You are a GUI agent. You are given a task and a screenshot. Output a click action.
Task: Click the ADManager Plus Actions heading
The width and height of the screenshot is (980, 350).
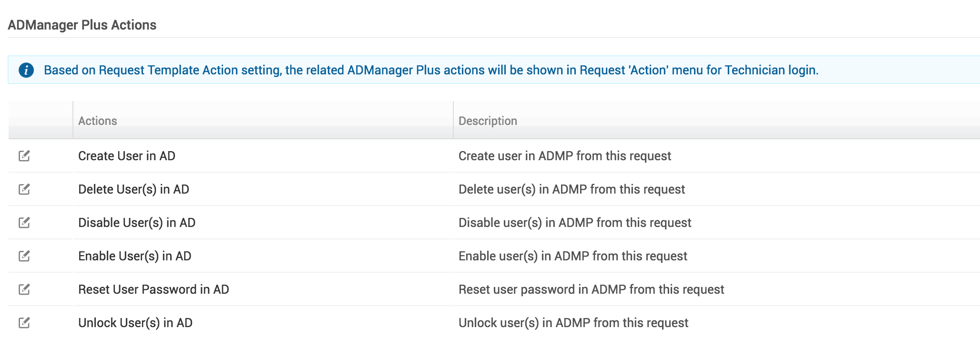(x=82, y=25)
